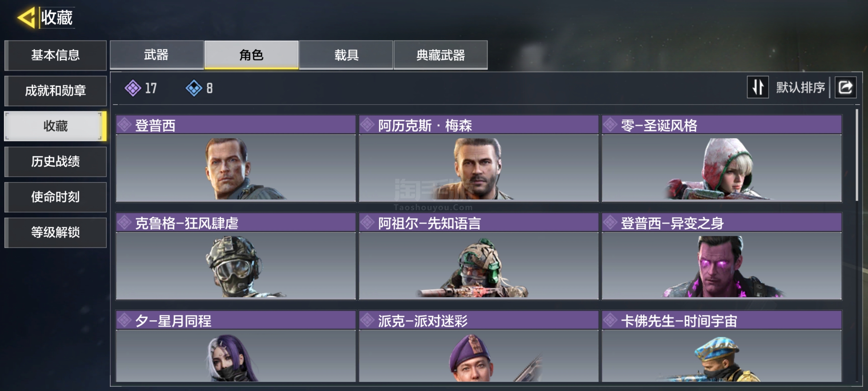
Task: Open the 典藏武器 tab
Action: (441, 55)
